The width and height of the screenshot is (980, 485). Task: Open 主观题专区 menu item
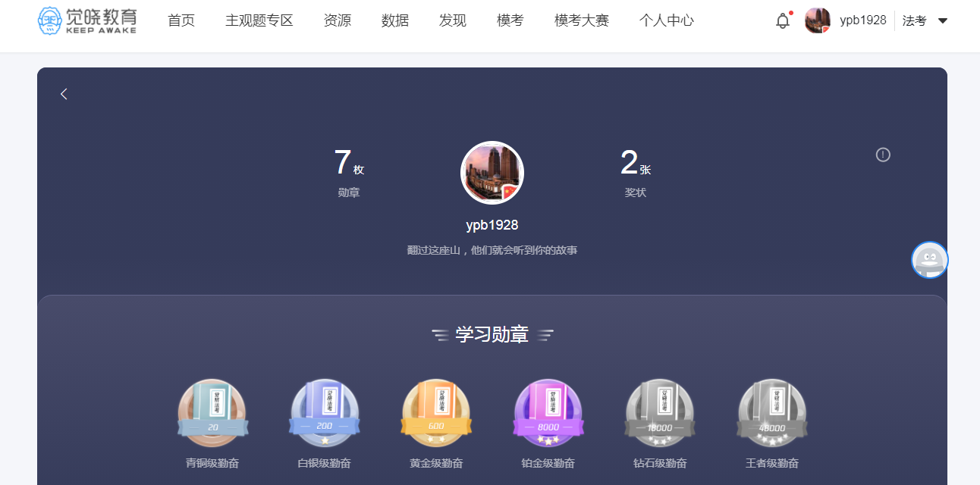coord(259,20)
